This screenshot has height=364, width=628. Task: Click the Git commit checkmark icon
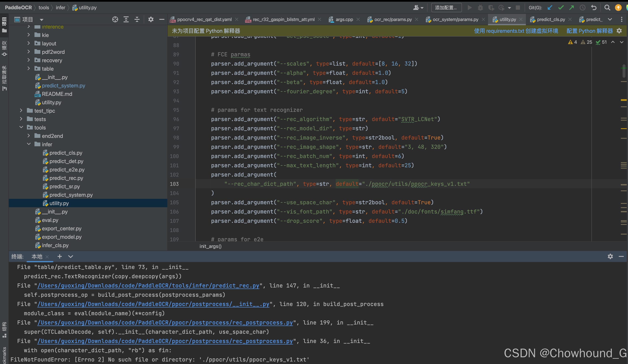tap(561, 8)
